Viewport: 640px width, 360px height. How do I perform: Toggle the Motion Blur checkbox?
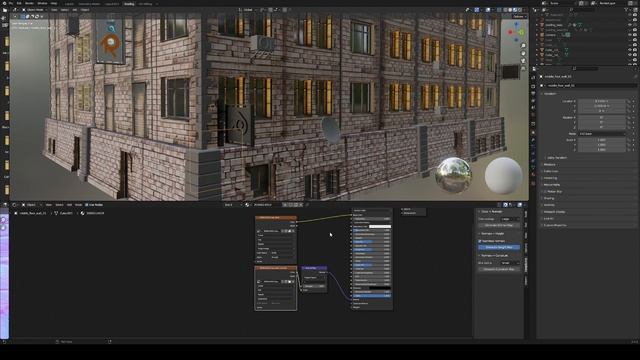coord(545,191)
